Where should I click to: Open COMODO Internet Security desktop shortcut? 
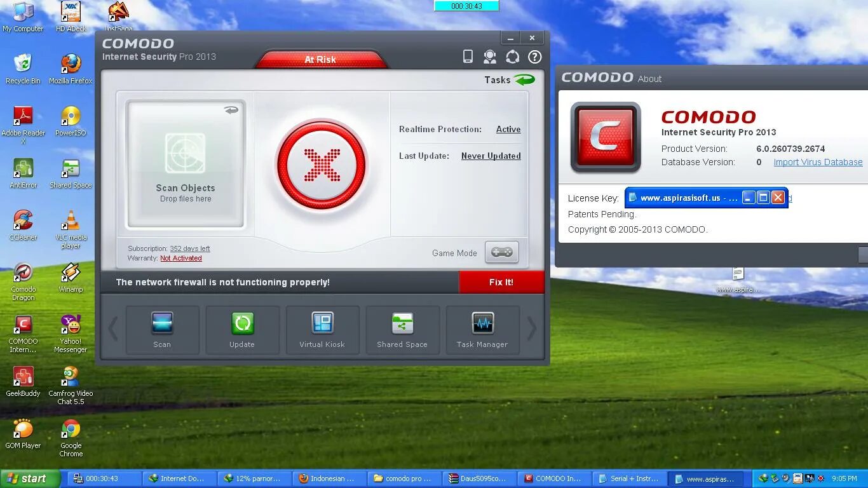pos(24,334)
